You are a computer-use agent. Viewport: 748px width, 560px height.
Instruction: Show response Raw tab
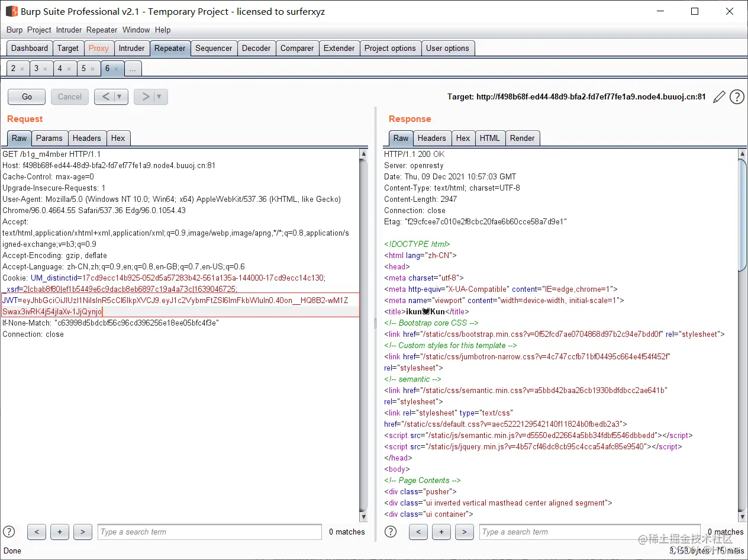(401, 138)
